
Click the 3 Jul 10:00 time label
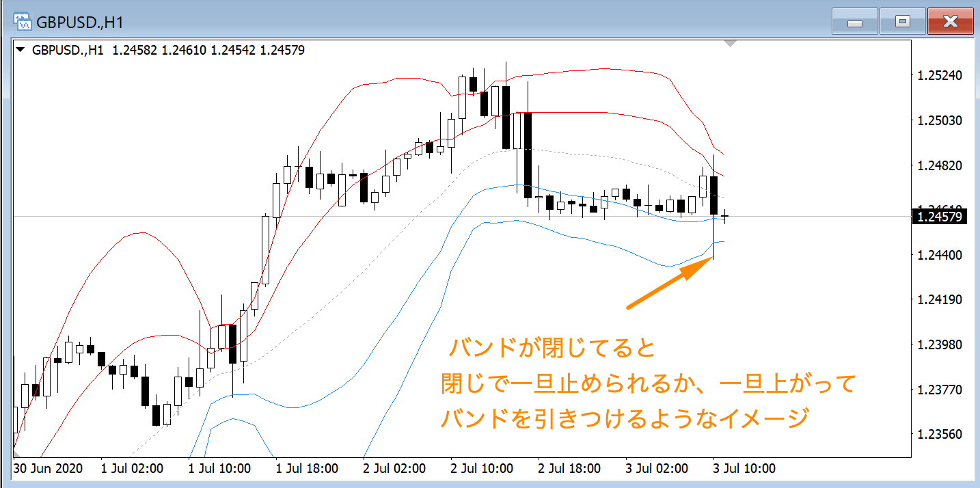point(745,469)
